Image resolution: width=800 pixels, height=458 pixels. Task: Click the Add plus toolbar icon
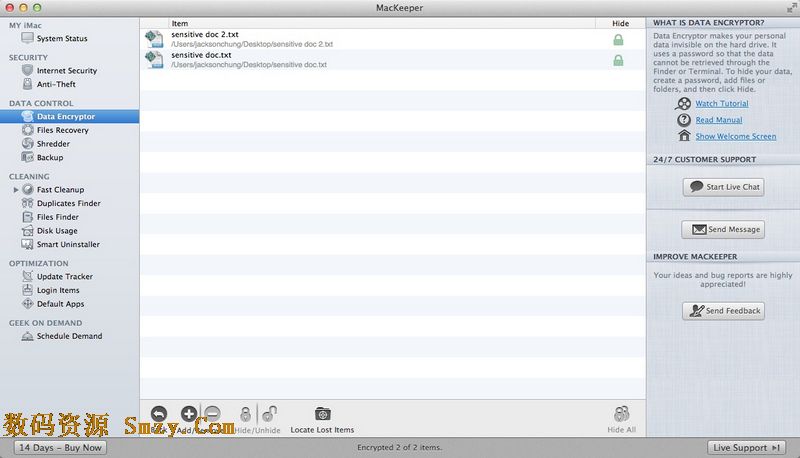(189, 414)
